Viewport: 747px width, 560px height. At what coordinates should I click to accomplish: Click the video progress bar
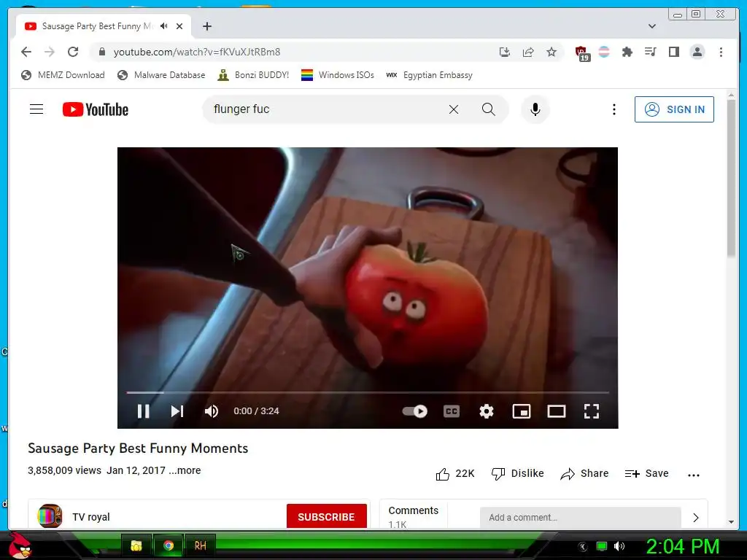[368, 392]
